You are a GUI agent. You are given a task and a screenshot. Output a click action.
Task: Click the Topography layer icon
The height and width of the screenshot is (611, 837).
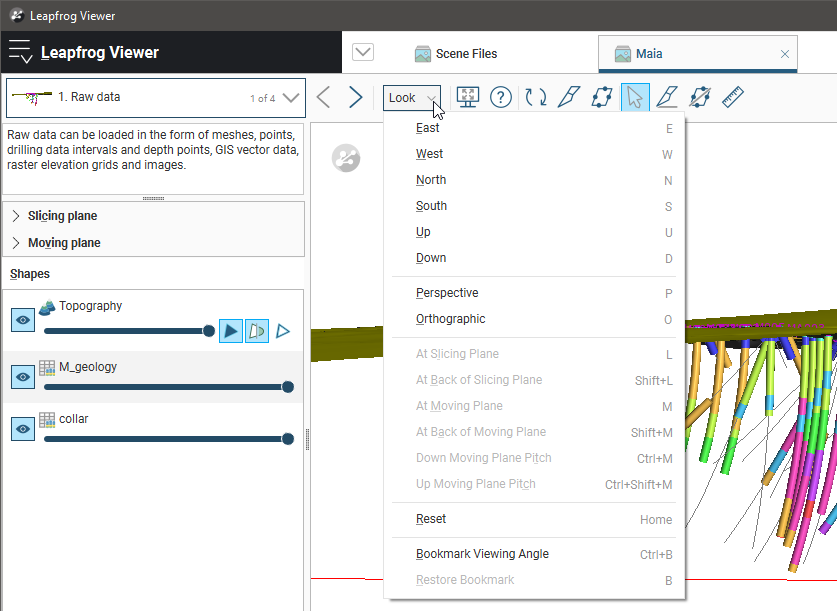click(x=47, y=307)
